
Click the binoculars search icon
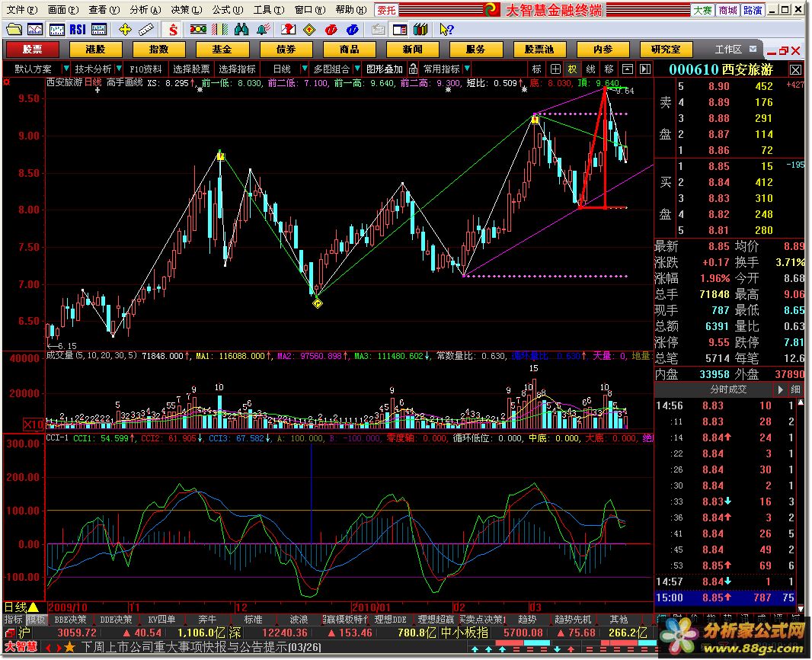click(241, 30)
